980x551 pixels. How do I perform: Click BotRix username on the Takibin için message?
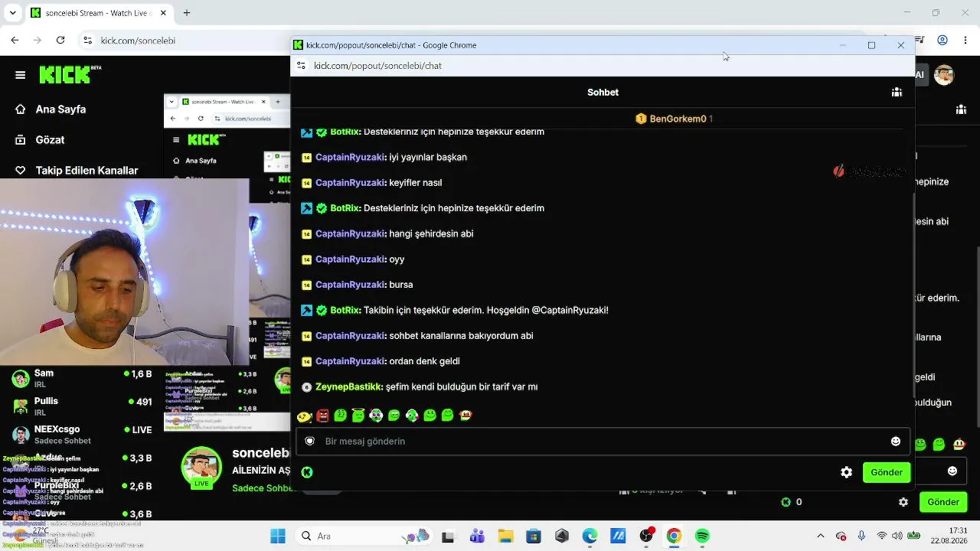pyautogui.click(x=345, y=310)
